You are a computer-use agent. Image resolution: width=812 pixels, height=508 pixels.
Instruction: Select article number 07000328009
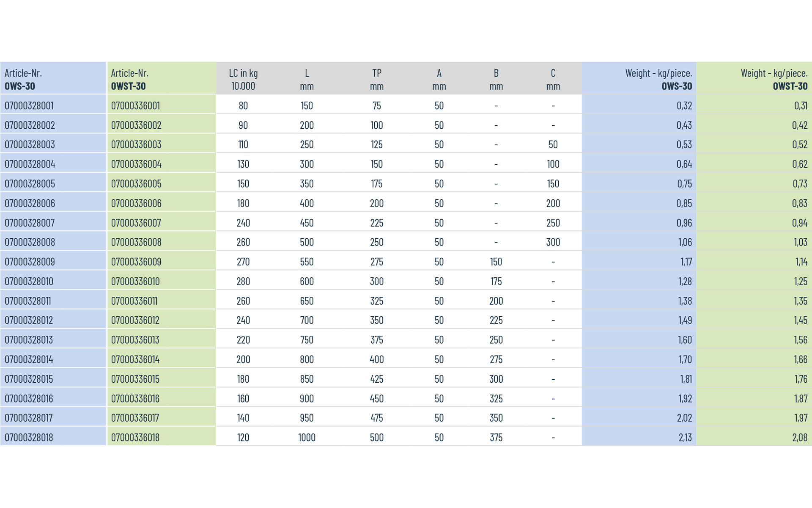(x=30, y=262)
